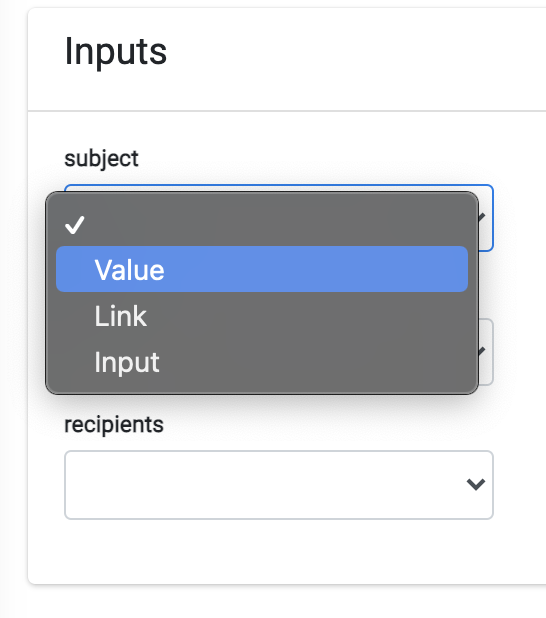
Task: Click the gray page background below the card
Action: pyautogui.click(x=276, y=602)
